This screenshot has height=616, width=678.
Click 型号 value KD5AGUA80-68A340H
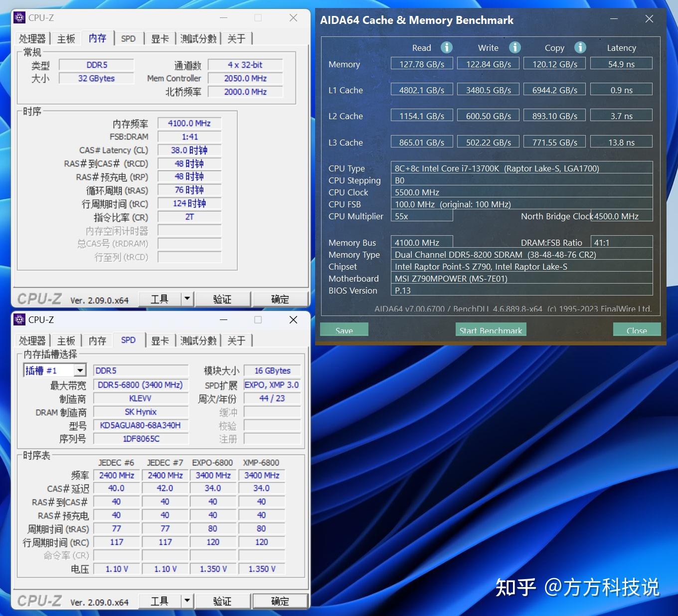point(141,425)
